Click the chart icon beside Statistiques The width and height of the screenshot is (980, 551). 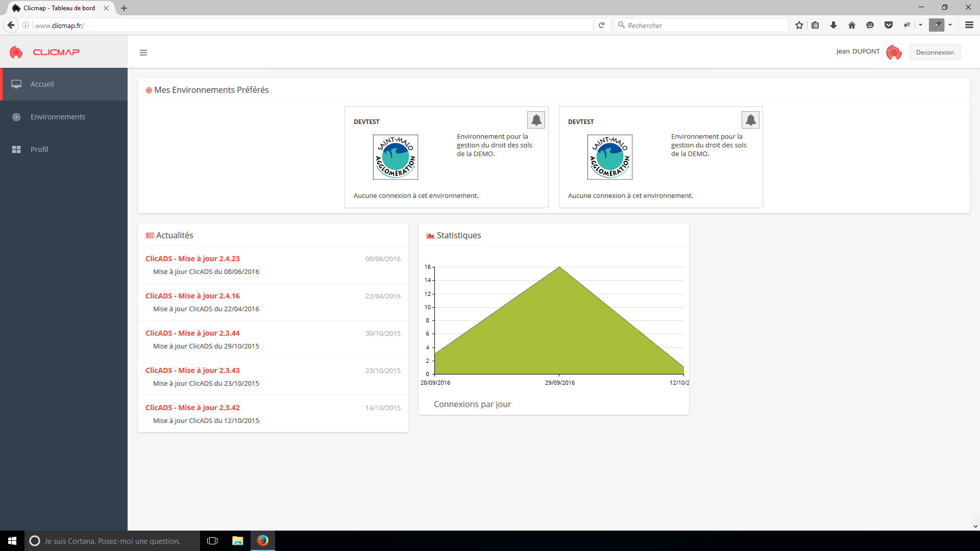pos(430,236)
